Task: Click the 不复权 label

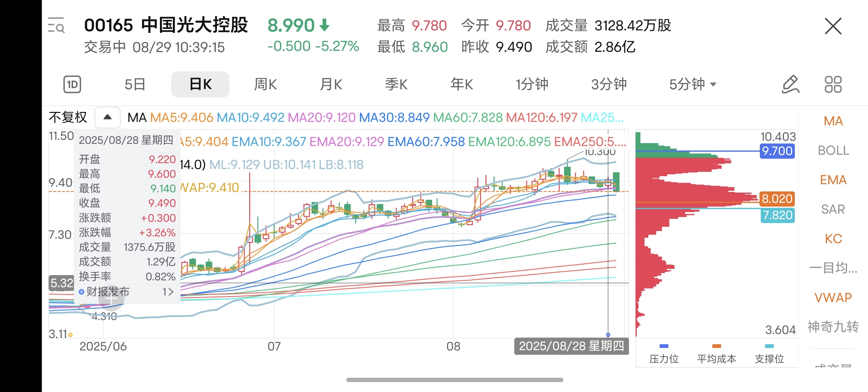Action: coord(68,117)
